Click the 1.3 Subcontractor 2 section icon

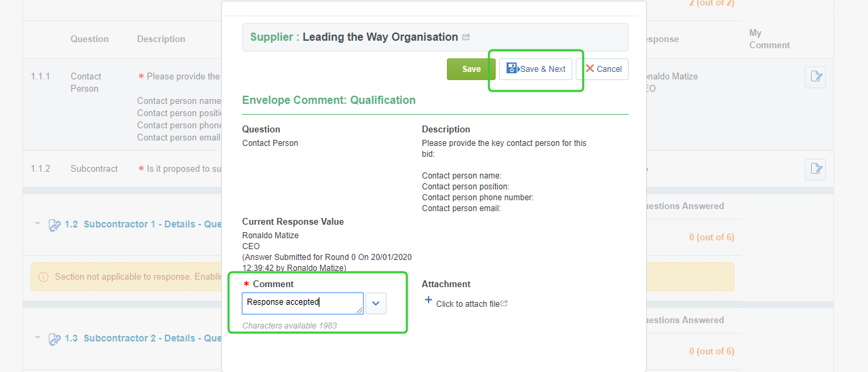pos(55,339)
